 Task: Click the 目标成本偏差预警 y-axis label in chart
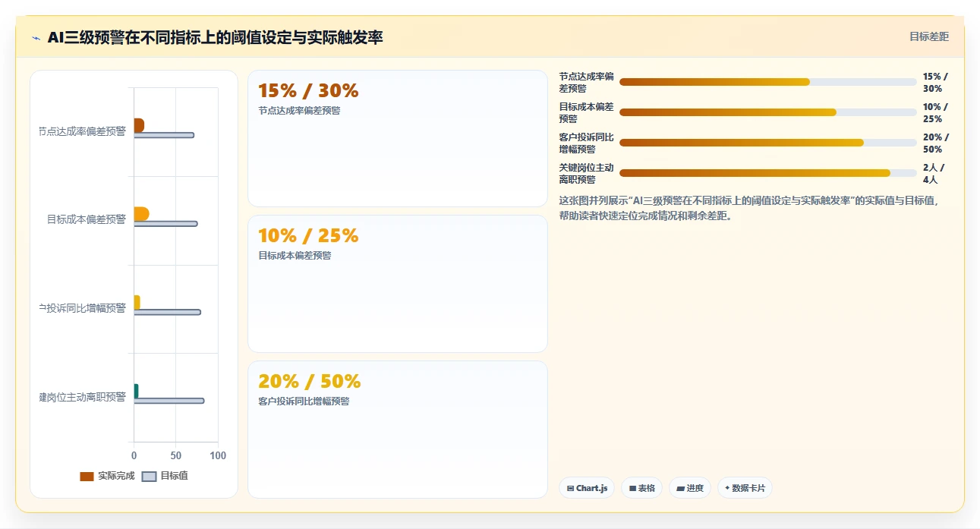87,219
